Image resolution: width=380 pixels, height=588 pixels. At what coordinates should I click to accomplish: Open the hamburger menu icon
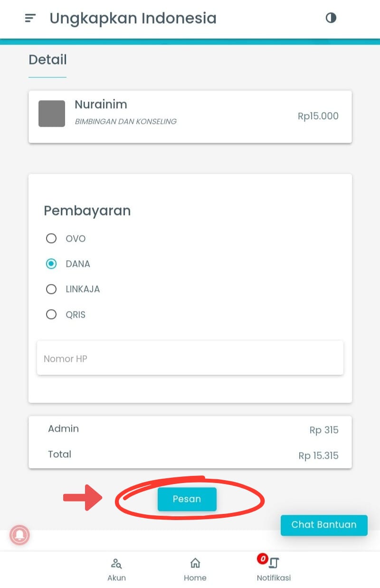point(30,19)
